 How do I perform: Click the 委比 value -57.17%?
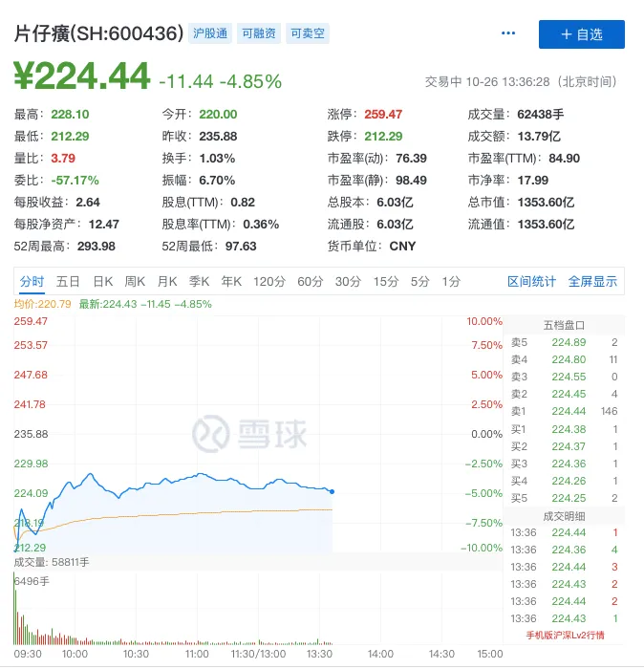click(x=75, y=181)
